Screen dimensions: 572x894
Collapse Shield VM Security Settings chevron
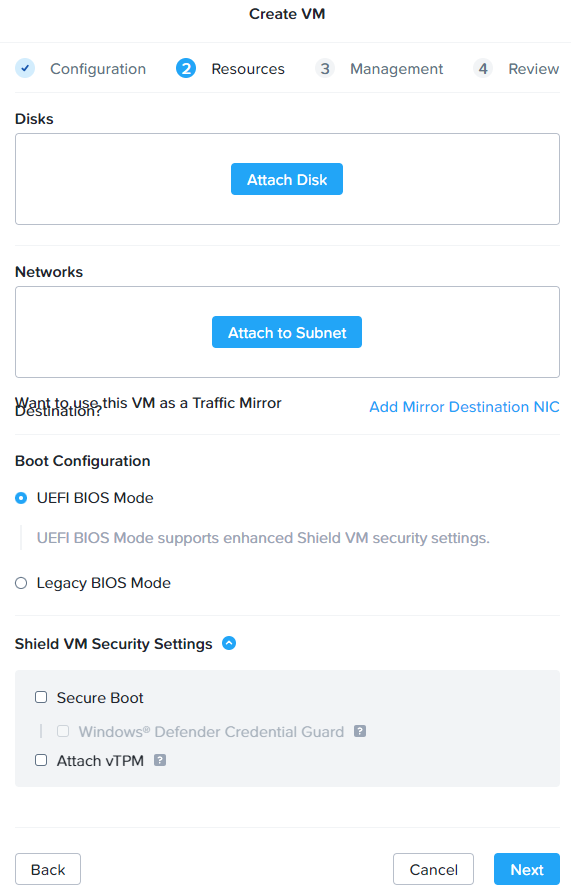(x=229, y=643)
